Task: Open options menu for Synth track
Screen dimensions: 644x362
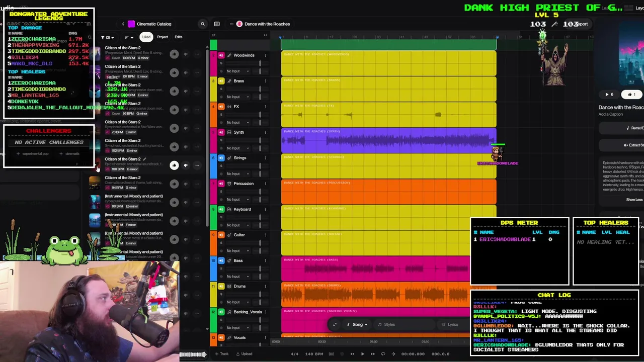Action: point(265,132)
